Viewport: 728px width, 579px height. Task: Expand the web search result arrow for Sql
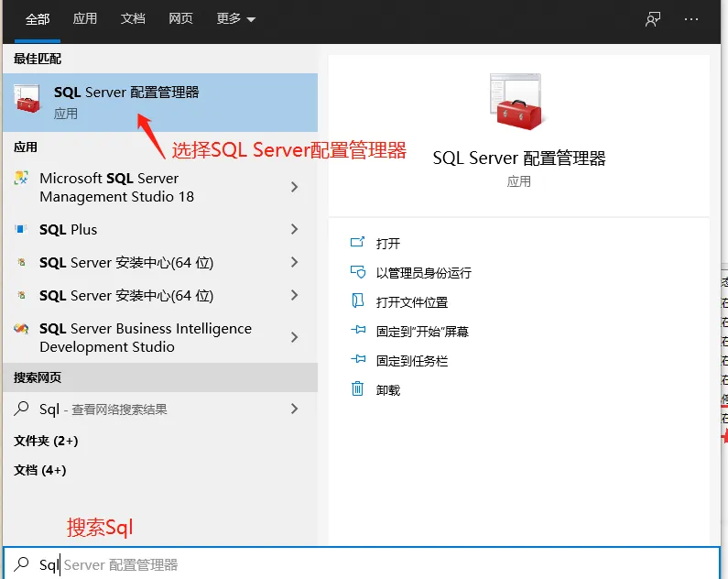tap(294, 410)
